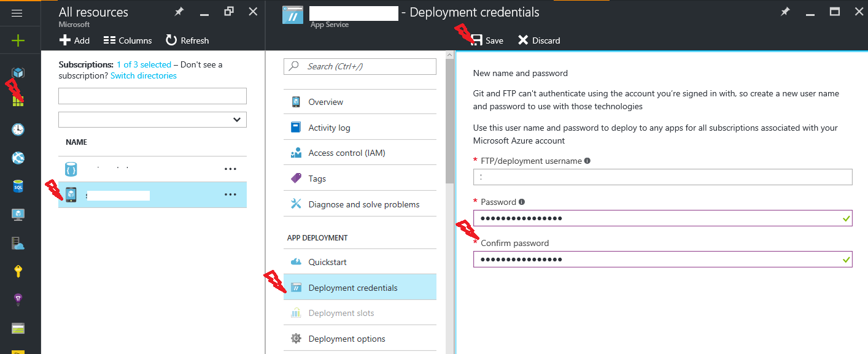Viewport: 868px width, 354px height.
Task: Click info icon next to Password label
Action: pos(522,202)
